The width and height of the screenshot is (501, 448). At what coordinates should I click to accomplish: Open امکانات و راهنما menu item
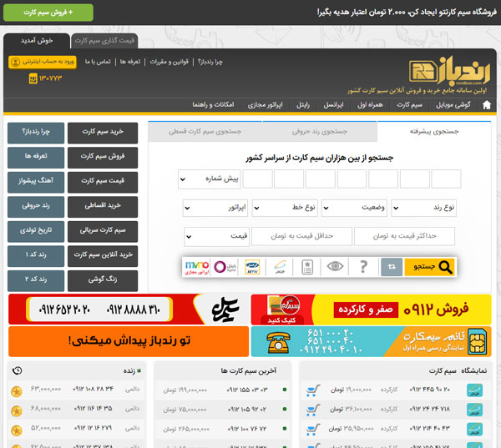(213, 105)
